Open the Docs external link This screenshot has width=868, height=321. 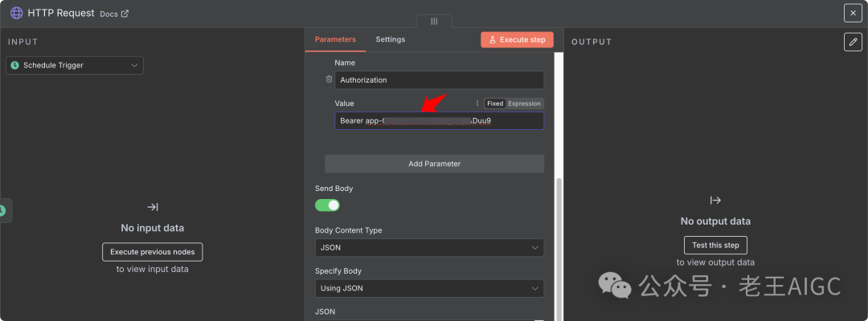tap(114, 14)
